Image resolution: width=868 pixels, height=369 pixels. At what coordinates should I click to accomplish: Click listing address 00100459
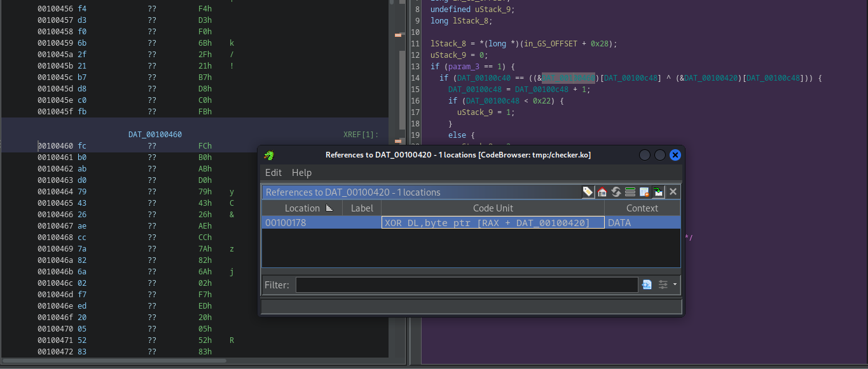56,43
